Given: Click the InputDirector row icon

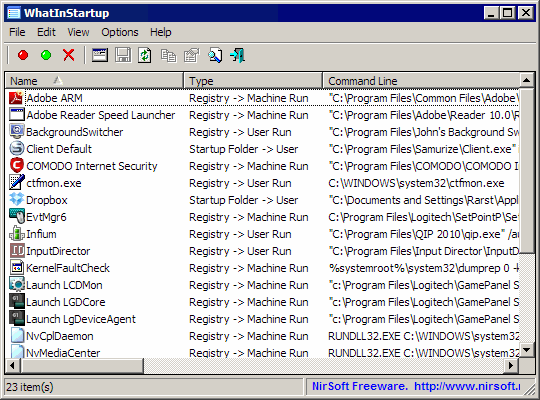Looking at the screenshot, I should click(17, 251).
